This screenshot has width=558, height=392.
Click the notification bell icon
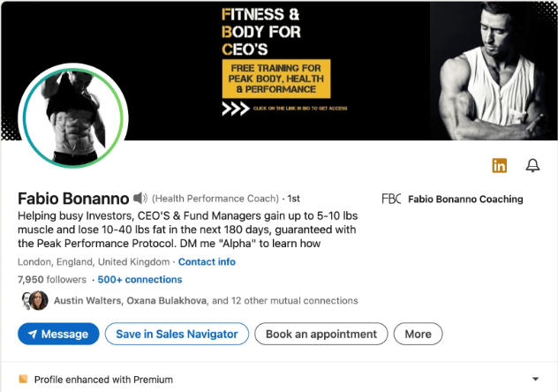pos(532,165)
